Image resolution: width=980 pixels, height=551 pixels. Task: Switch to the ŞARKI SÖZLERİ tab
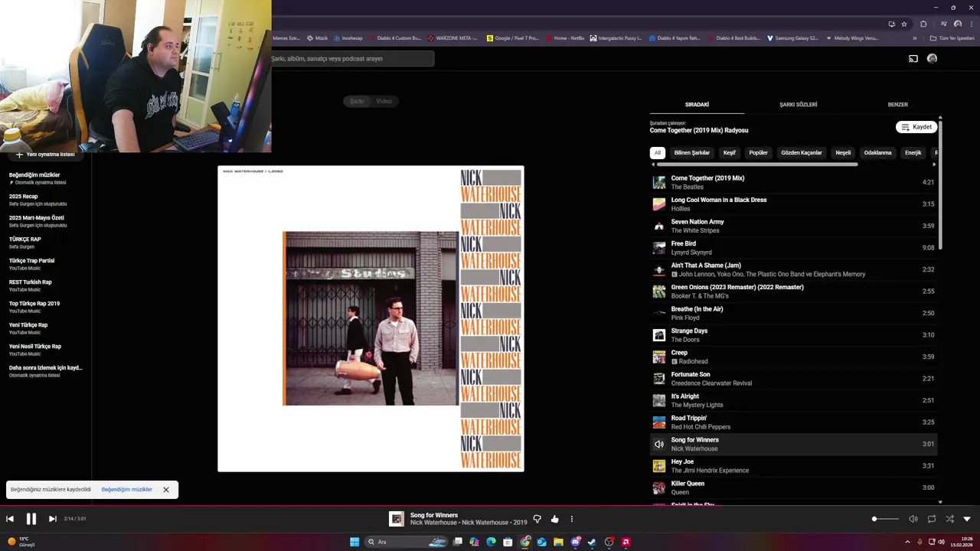798,104
